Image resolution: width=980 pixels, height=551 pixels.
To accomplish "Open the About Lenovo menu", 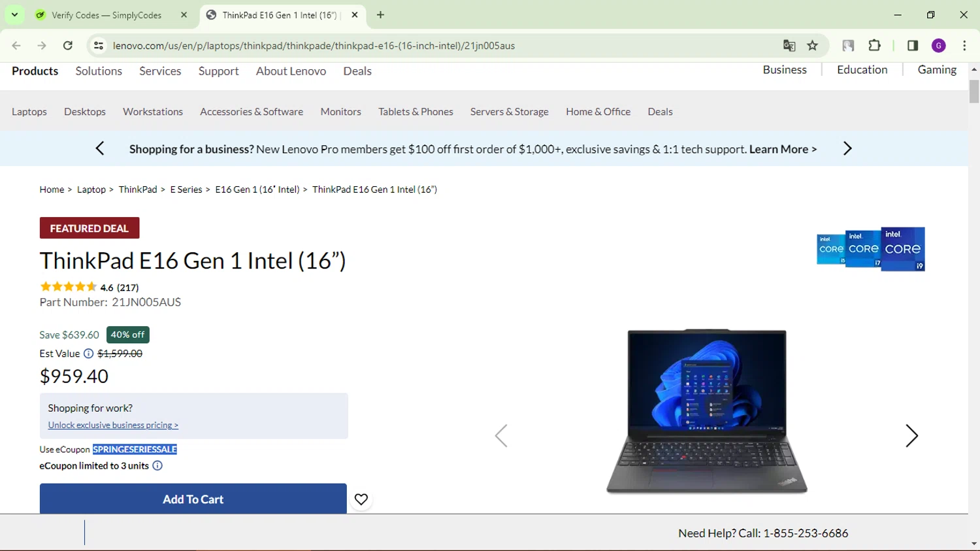I will click(291, 71).
